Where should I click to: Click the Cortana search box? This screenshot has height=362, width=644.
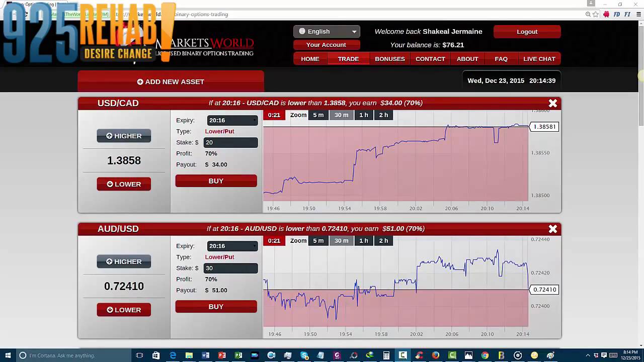[x=73, y=355]
